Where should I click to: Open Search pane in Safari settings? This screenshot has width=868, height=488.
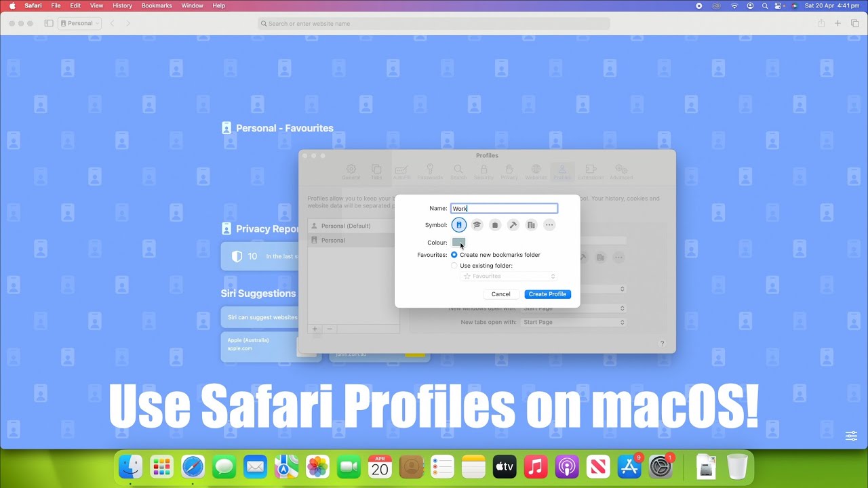click(x=458, y=172)
